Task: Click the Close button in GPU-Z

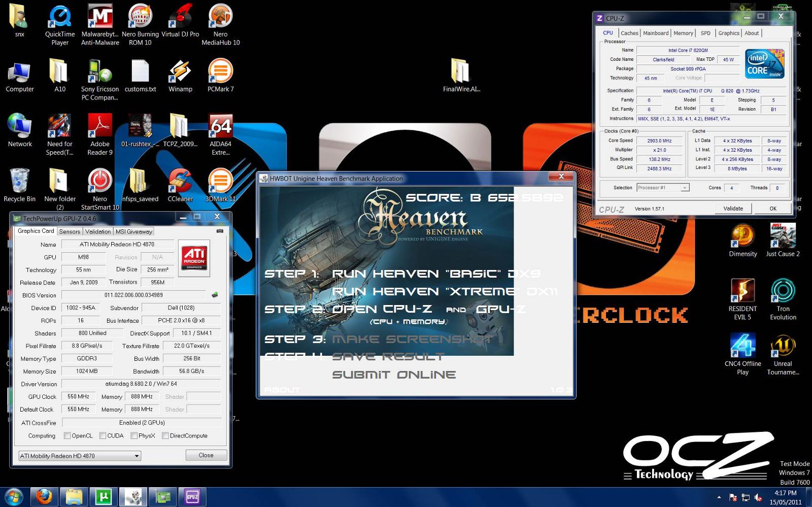Action: point(206,455)
